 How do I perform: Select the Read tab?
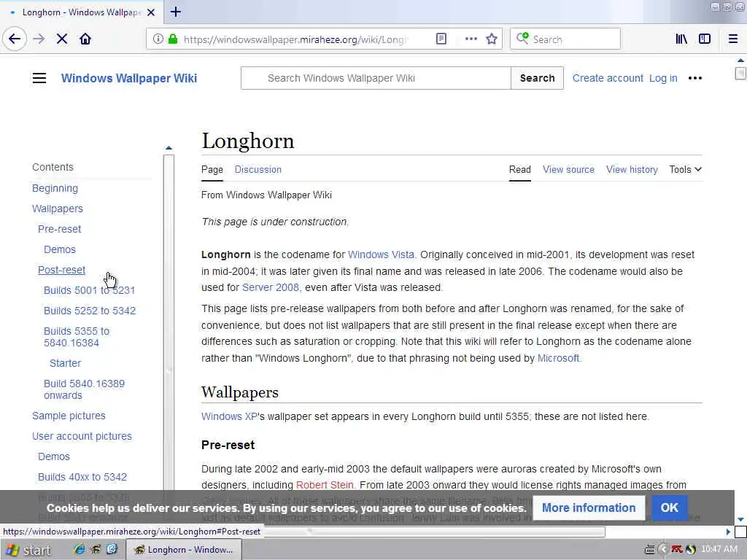(519, 169)
